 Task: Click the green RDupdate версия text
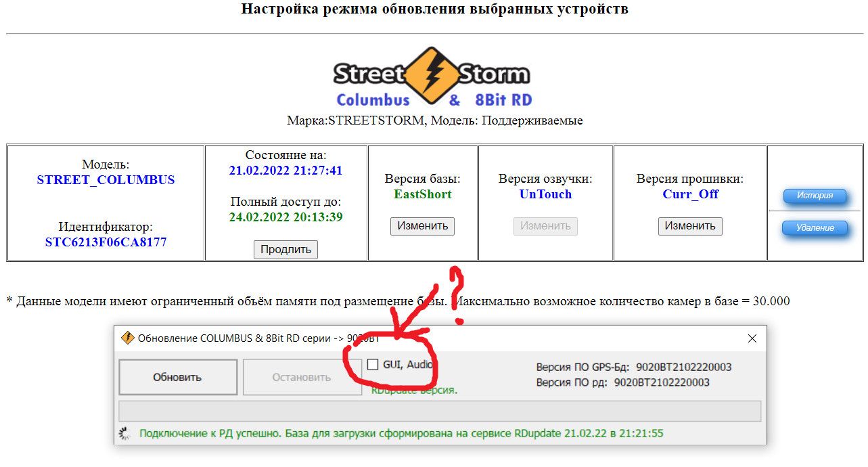414,391
